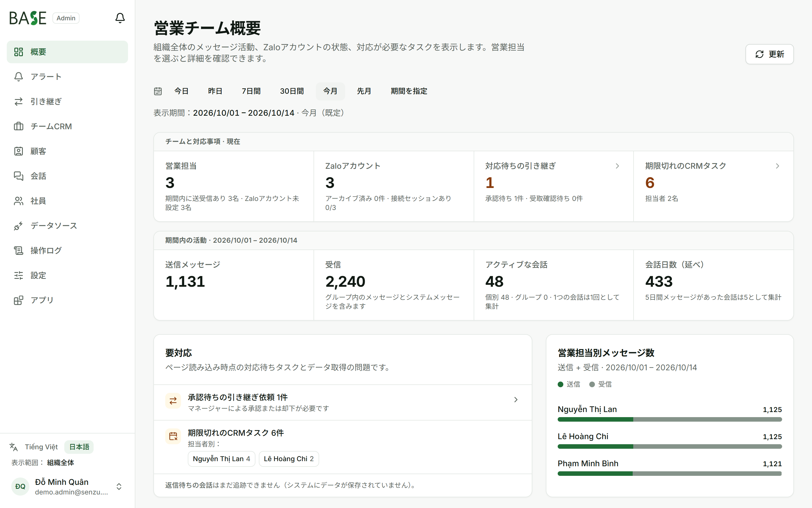Click the 操作ログ log icon
812x508 pixels.
18,251
